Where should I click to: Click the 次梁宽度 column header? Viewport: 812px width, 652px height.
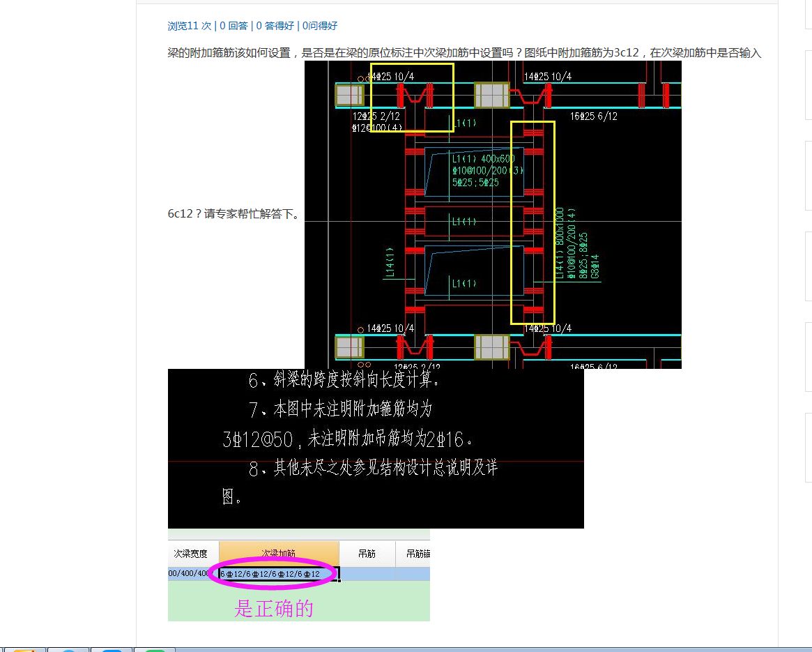191,553
